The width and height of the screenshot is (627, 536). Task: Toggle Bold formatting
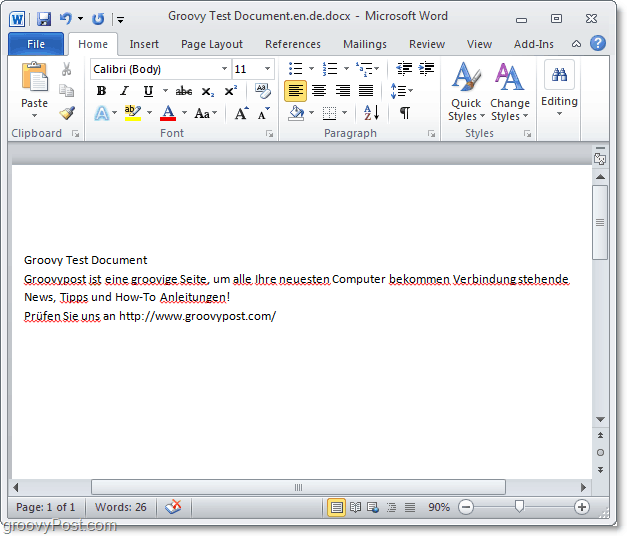(101, 91)
